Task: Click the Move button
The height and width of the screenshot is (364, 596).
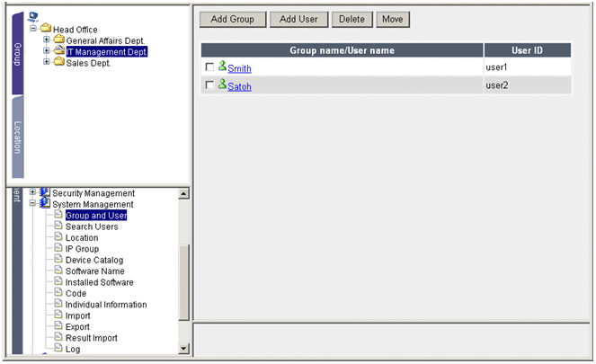Action: coord(393,20)
